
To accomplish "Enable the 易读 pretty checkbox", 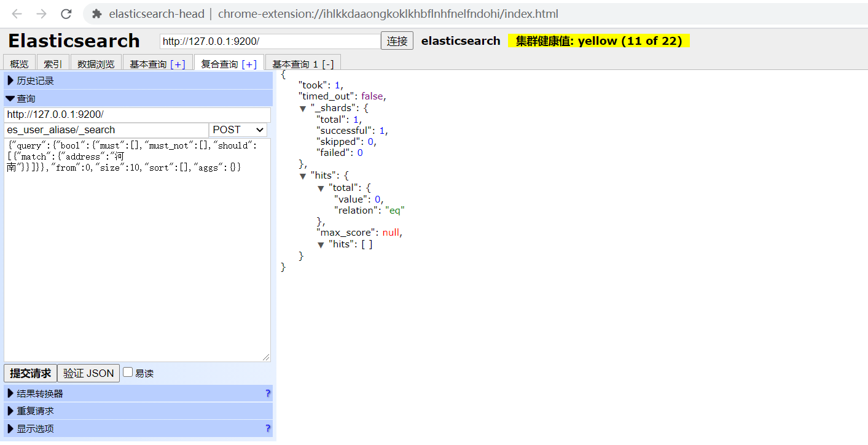I will click(128, 372).
